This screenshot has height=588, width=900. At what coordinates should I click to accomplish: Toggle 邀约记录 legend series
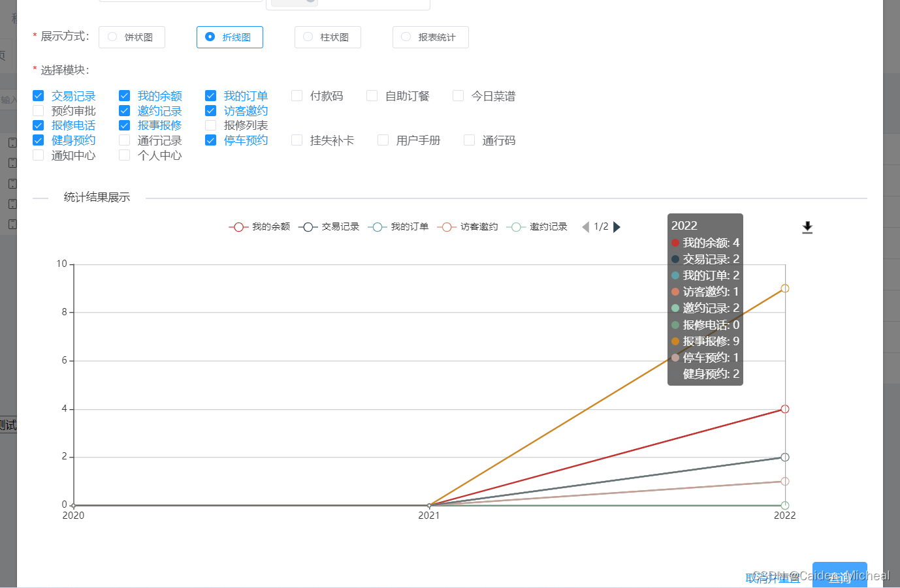pyautogui.click(x=536, y=227)
